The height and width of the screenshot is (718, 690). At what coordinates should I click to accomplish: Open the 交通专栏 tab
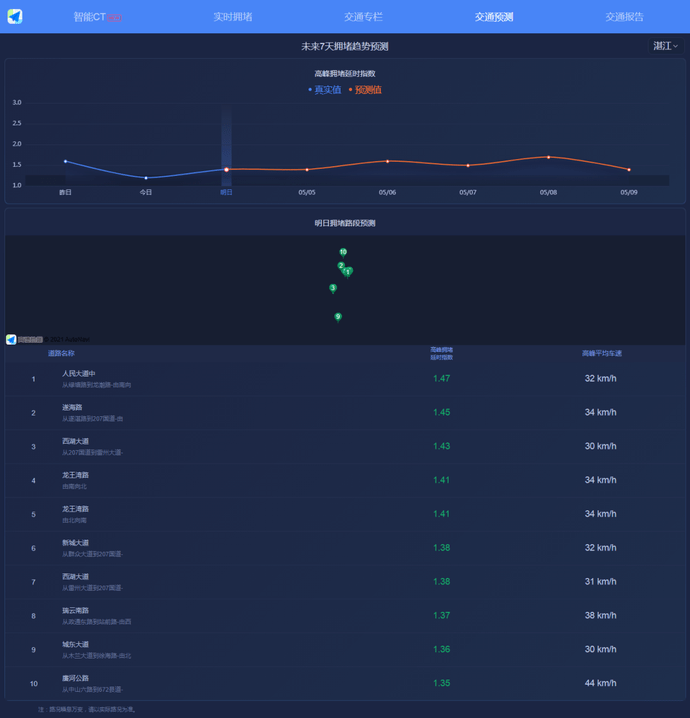[x=363, y=17]
